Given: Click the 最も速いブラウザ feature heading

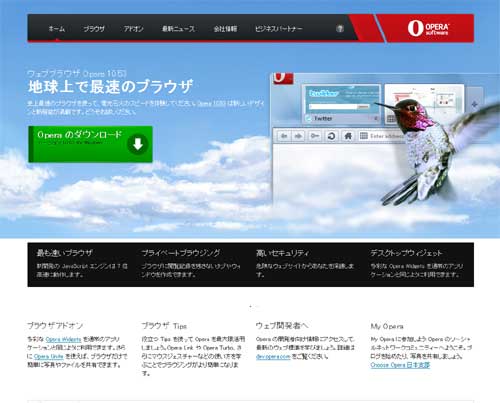Looking at the screenshot, I should (65, 253).
